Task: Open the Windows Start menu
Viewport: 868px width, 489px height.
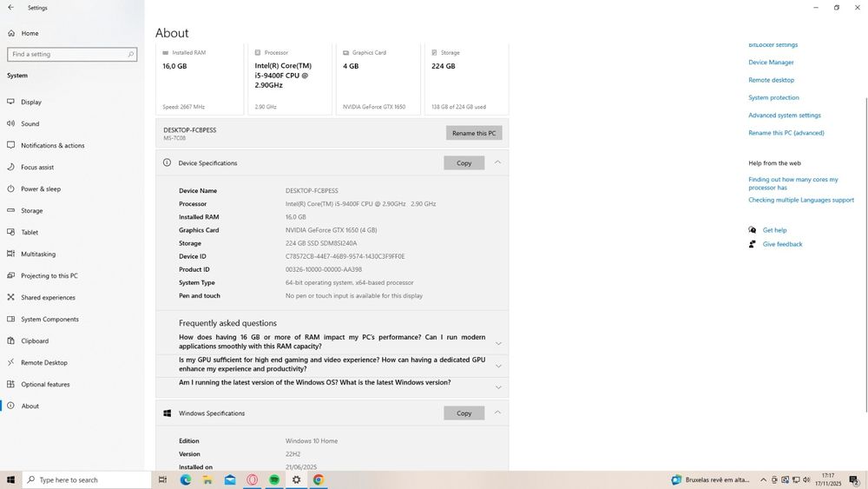Action: tap(10, 479)
